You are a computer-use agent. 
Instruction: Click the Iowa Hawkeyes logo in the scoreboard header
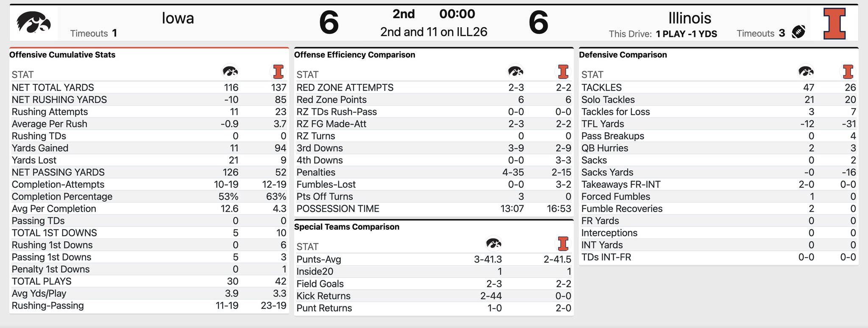[33, 23]
